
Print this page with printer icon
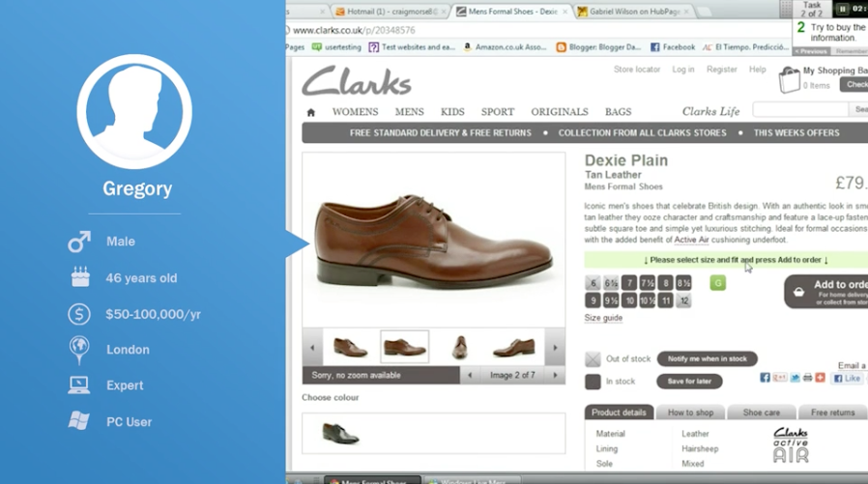point(808,378)
